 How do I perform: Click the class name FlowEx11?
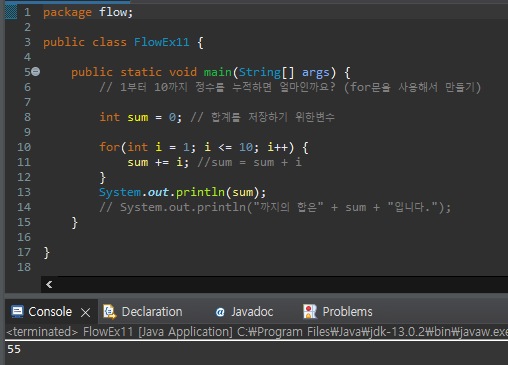click(161, 42)
